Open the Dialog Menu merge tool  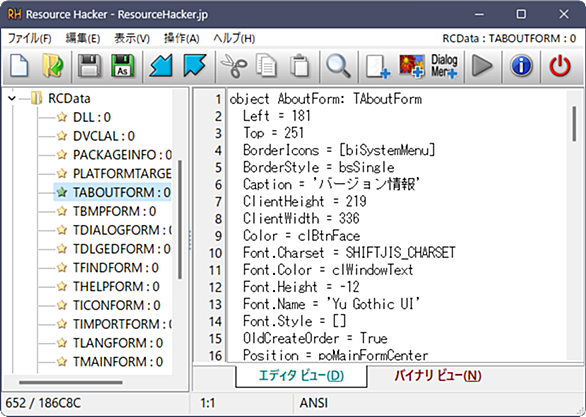(x=444, y=66)
